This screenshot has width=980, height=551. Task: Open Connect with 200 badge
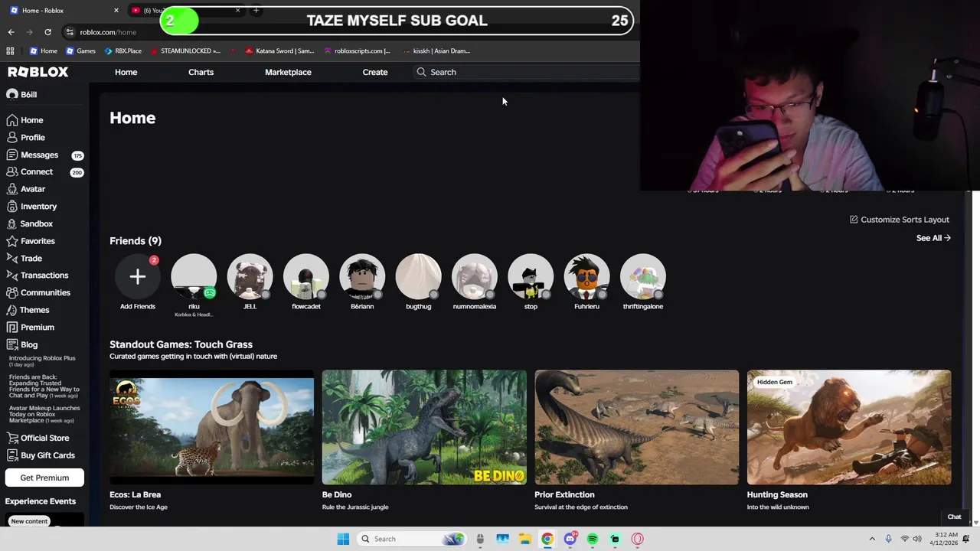[x=44, y=172]
